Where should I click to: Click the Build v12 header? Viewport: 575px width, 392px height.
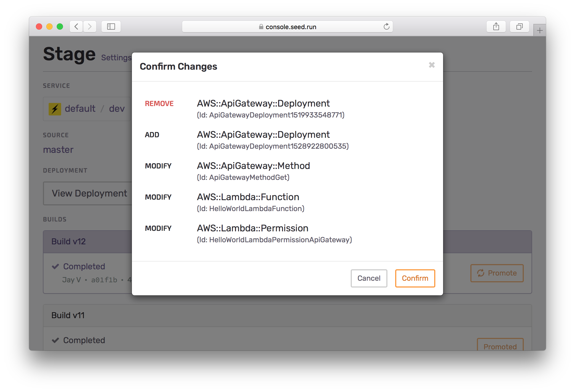[69, 241]
